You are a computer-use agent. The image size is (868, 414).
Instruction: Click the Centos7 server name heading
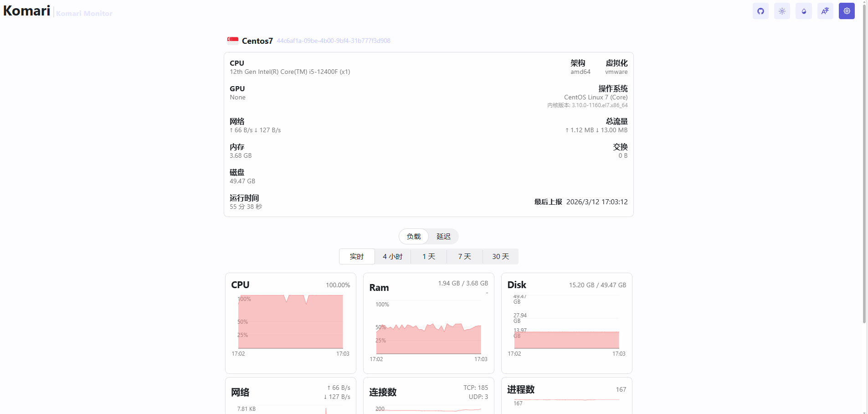pyautogui.click(x=257, y=41)
